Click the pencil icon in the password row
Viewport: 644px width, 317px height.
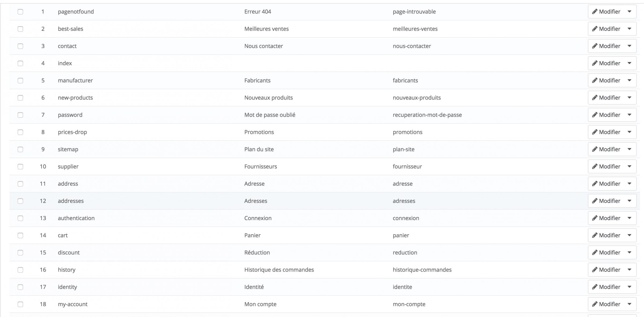tap(595, 115)
